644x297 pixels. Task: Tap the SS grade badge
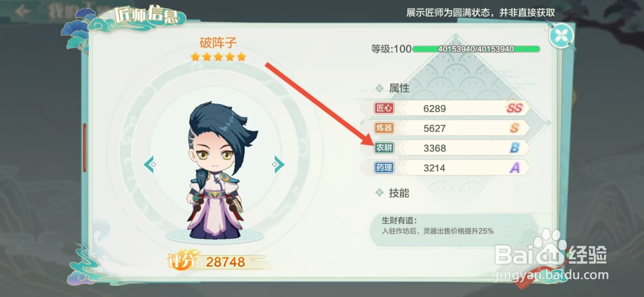tap(514, 107)
